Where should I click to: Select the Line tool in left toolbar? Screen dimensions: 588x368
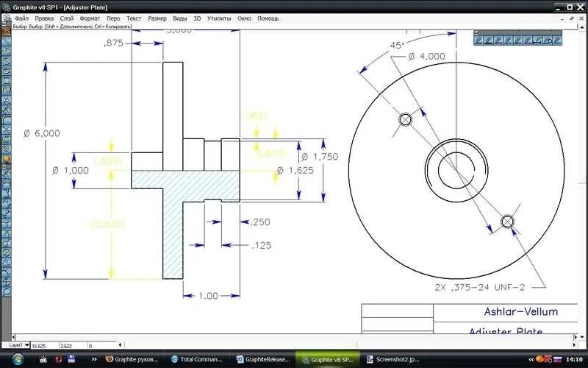(x=7, y=41)
